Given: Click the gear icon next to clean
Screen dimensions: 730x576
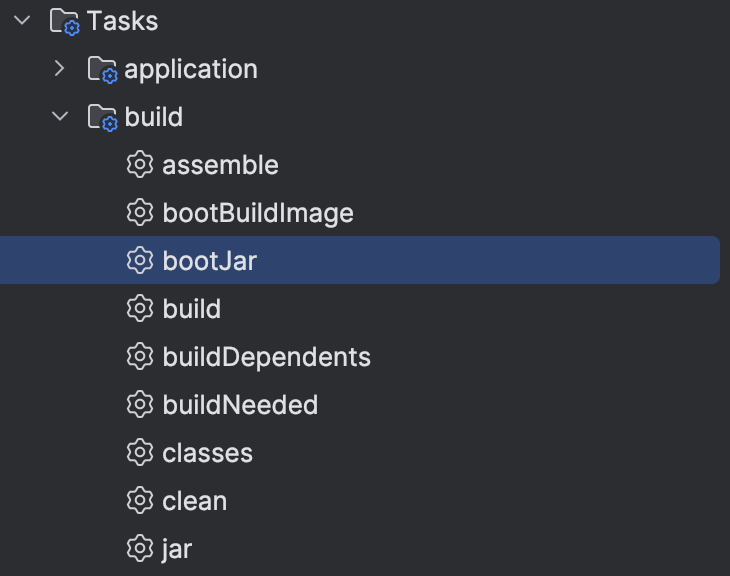Looking at the screenshot, I should click(x=140, y=501).
